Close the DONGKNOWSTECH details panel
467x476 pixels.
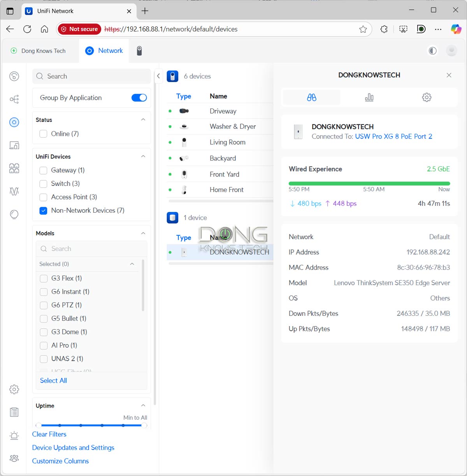[449, 75]
